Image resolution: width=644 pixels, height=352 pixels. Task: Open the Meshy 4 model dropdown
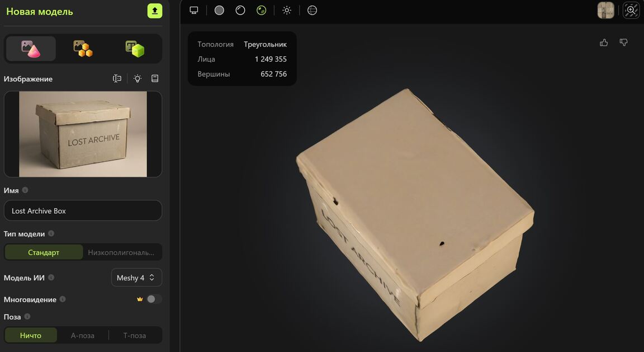click(136, 278)
